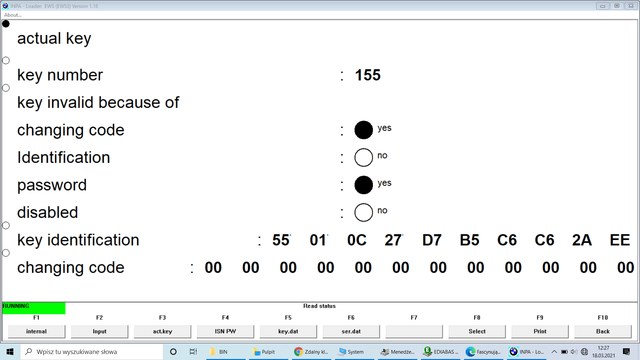Click the filled bullet above actual key
Image resolution: width=640 pixels, height=360 pixels.
click(x=6, y=24)
